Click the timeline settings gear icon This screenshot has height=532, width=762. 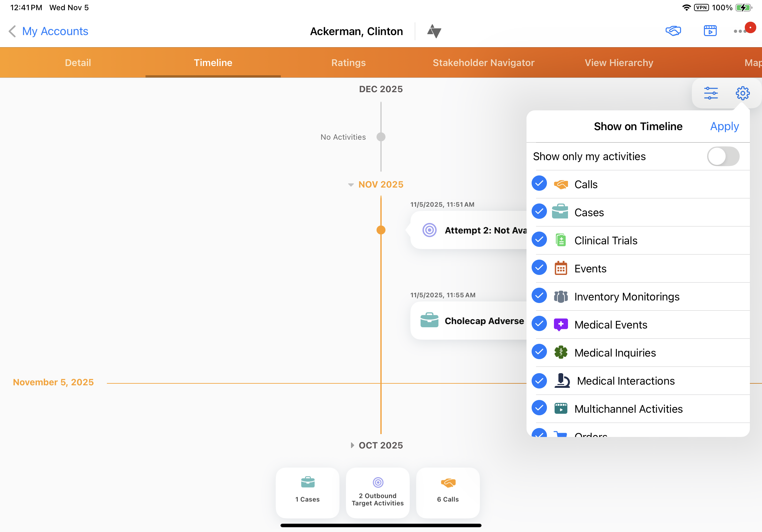tap(743, 93)
